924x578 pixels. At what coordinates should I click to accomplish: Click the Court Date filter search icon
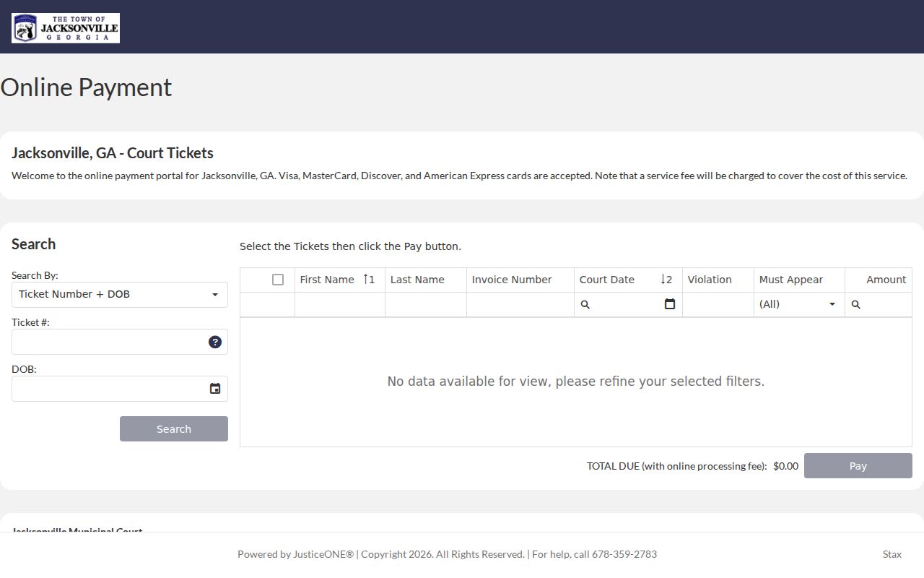click(x=585, y=305)
